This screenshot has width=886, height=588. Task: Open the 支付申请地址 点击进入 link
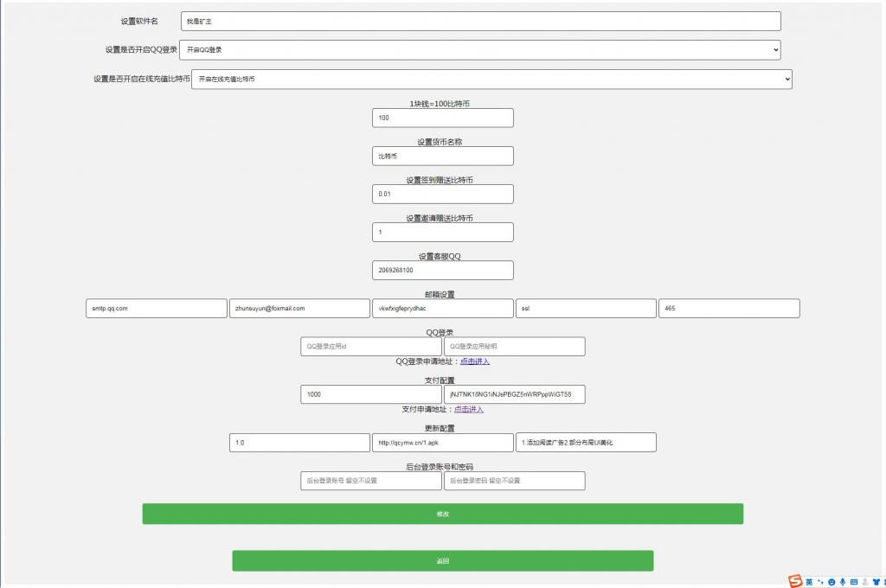pyautogui.click(x=468, y=409)
